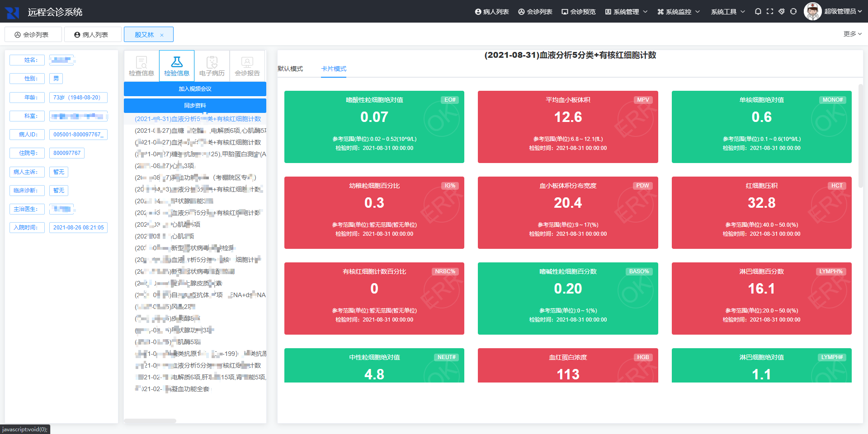Click the 入院时间 value 2021-08-26
Image resolution: width=868 pixels, height=434 pixels.
pyautogui.click(x=78, y=228)
